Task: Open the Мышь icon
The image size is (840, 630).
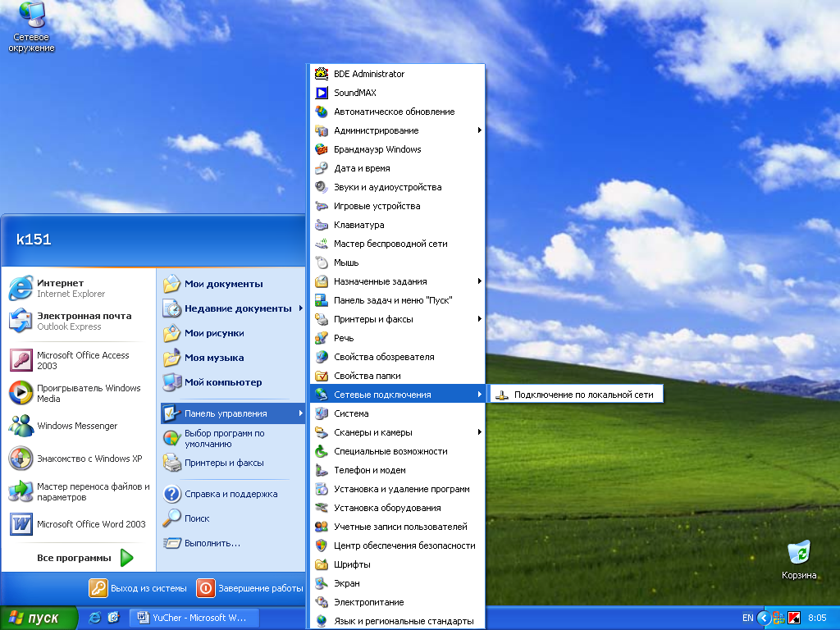Action: pyautogui.click(x=322, y=262)
